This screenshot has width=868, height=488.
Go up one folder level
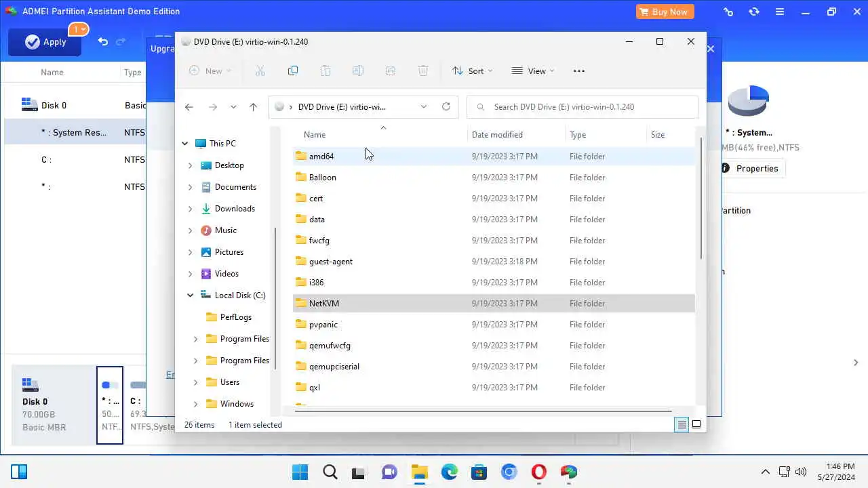pos(253,107)
